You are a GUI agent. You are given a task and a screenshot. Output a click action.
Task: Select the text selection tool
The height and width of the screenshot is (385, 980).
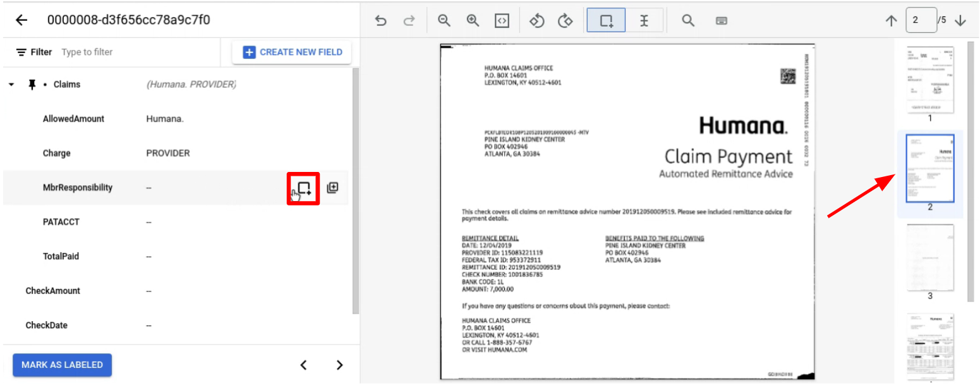click(x=644, y=20)
